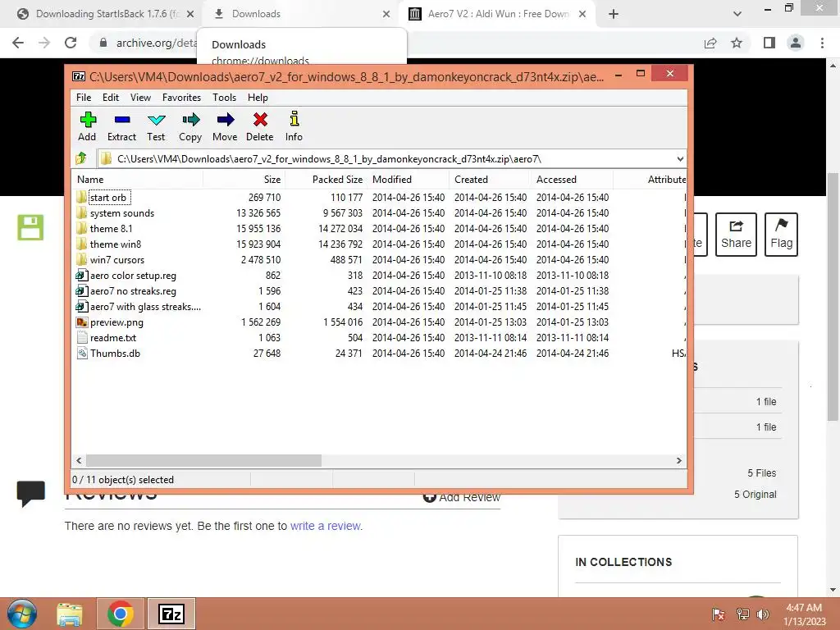
Task: Sort by Size column header
Action: click(x=244, y=180)
